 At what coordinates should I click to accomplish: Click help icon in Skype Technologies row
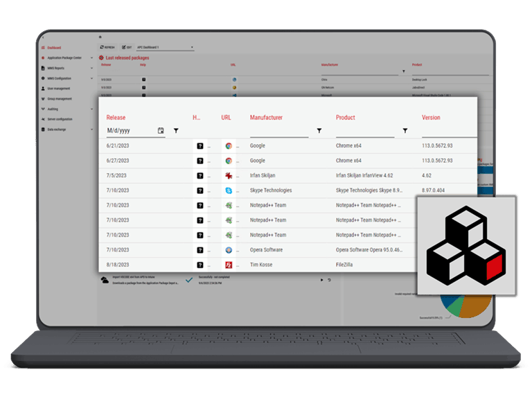pyautogui.click(x=200, y=190)
